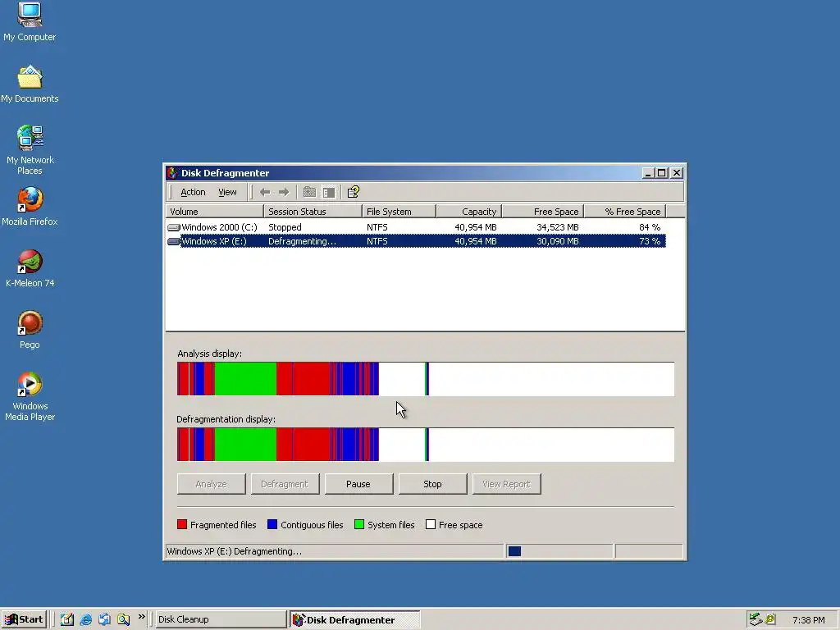Click the 'Stopped' session status cell
The height and width of the screenshot is (630, 840).
[x=285, y=228]
